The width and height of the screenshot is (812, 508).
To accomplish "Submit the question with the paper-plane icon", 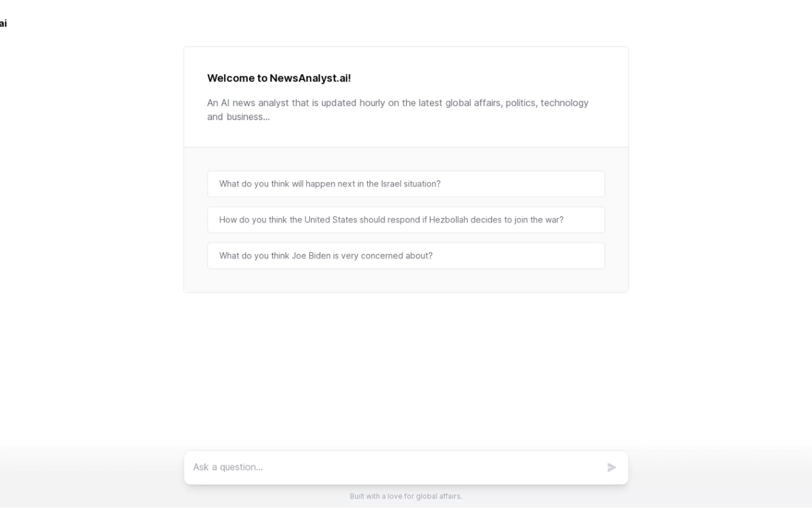I will (x=611, y=467).
